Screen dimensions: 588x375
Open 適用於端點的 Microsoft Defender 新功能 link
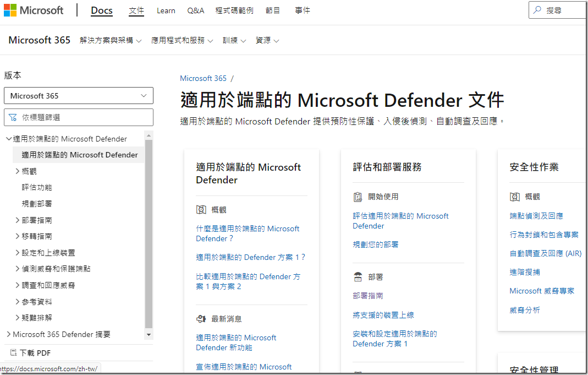(236, 343)
